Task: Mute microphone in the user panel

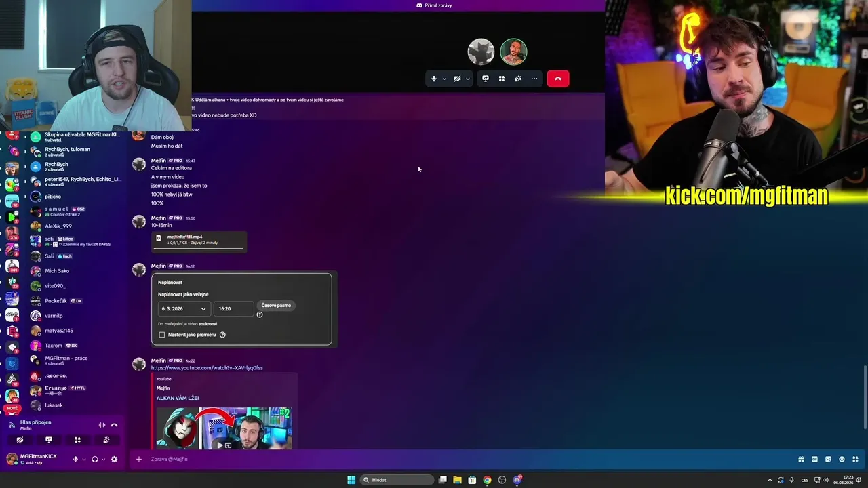Action: tap(76, 459)
